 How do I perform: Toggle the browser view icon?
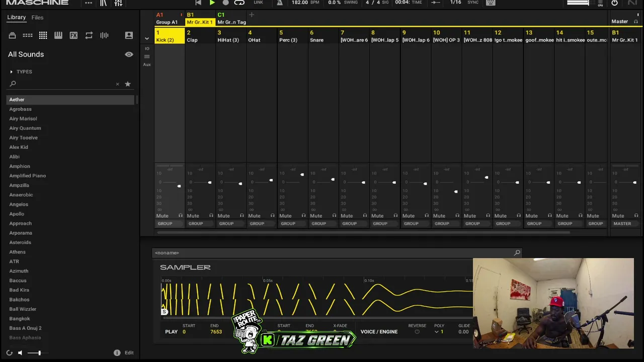coord(103,3)
